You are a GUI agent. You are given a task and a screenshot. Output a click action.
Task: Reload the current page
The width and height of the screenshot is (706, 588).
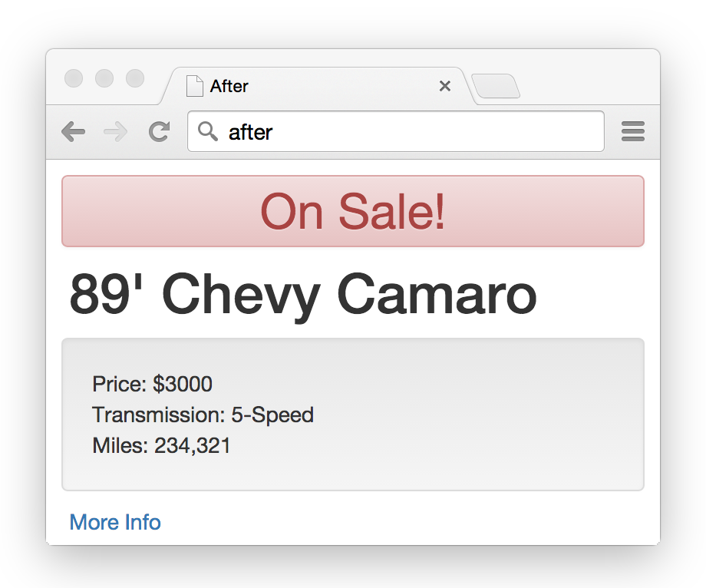click(159, 132)
